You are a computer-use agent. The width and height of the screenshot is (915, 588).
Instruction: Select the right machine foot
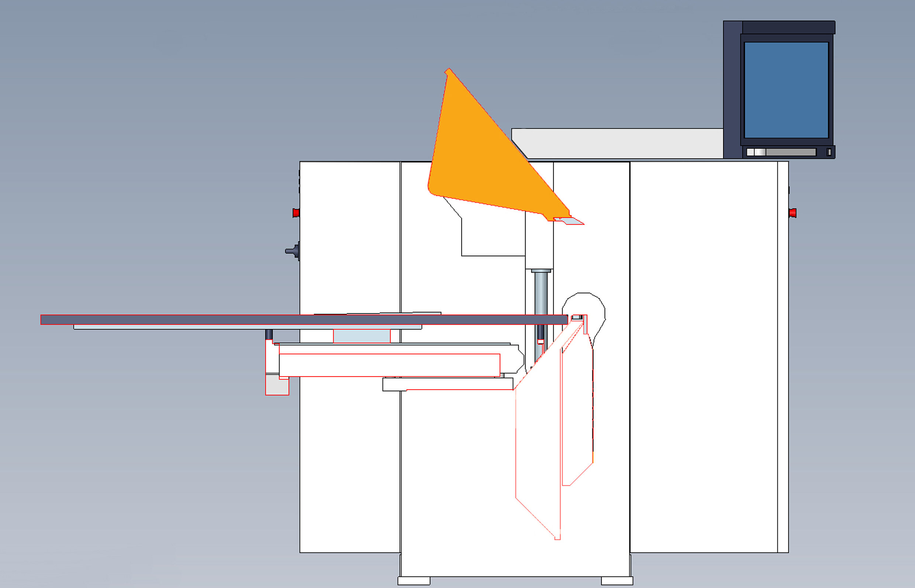617,581
